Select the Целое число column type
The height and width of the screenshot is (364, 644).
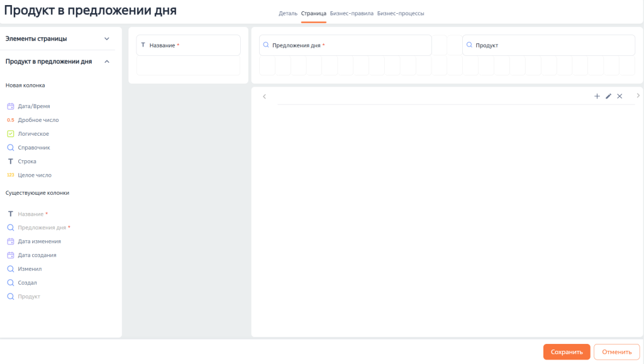pos(35,175)
